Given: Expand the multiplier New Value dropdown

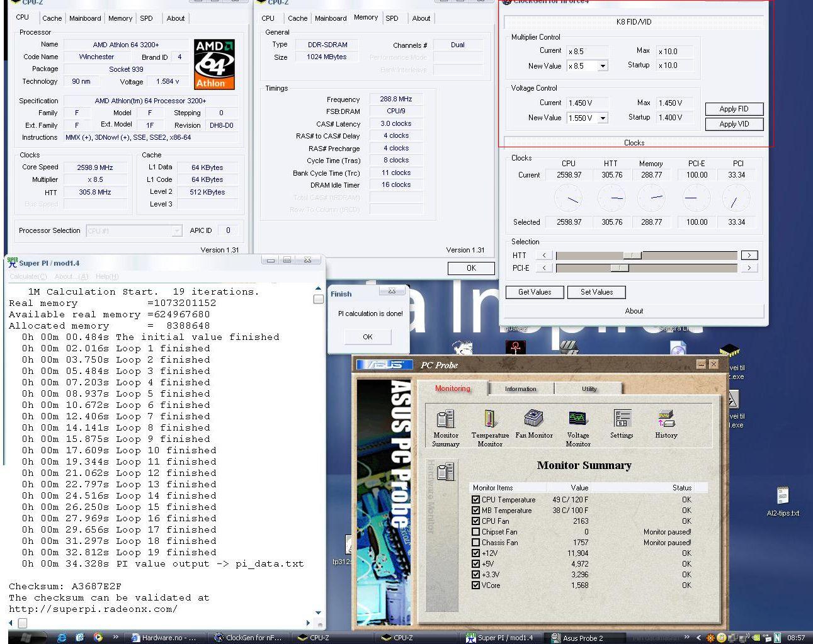Looking at the screenshot, I should point(603,66).
